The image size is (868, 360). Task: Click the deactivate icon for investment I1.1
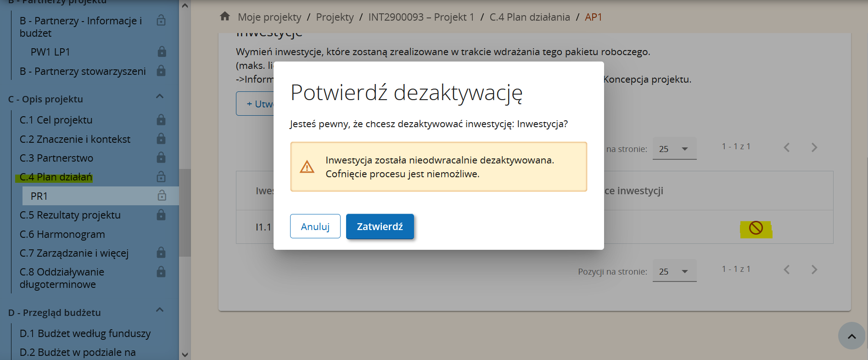756,228
